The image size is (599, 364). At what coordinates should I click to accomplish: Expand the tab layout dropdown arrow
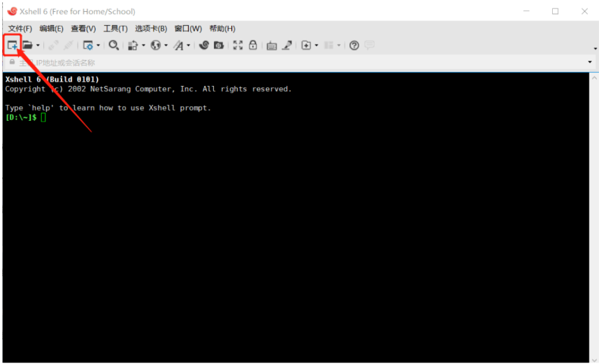tap(339, 45)
